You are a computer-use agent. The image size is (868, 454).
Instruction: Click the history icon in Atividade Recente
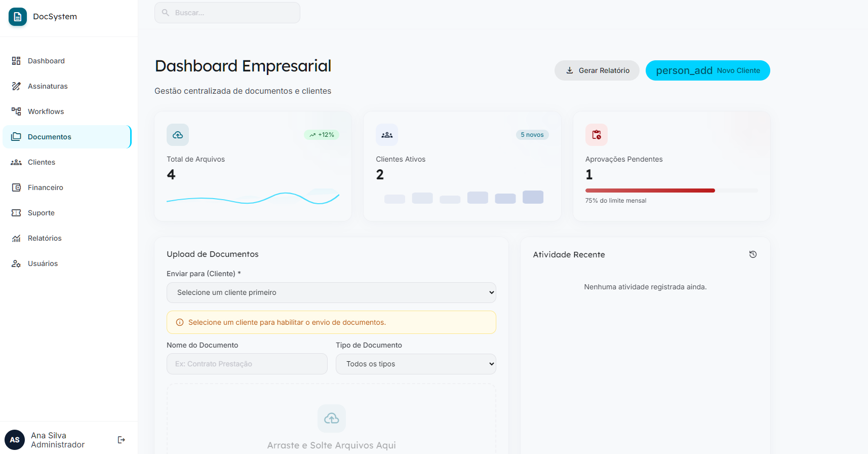tap(753, 254)
